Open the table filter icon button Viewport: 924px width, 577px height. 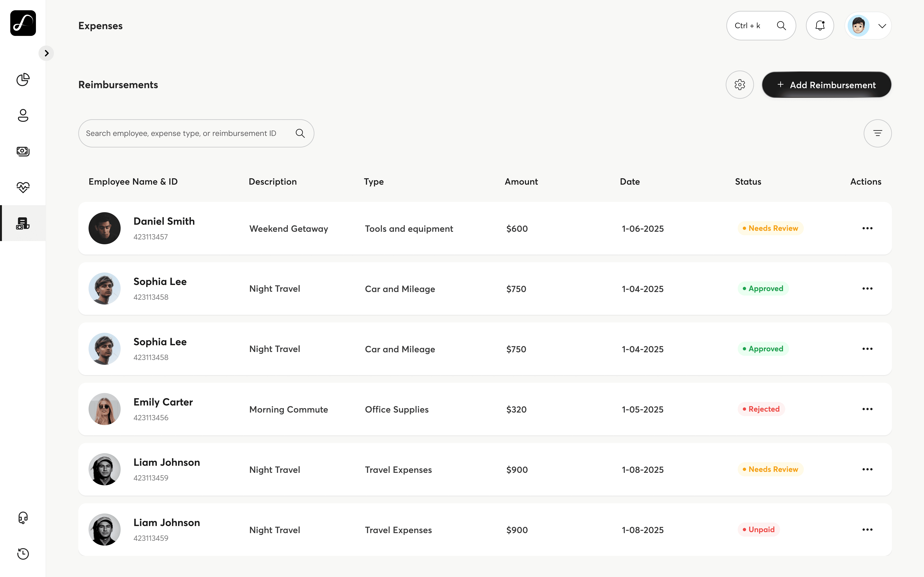pos(877,133)
